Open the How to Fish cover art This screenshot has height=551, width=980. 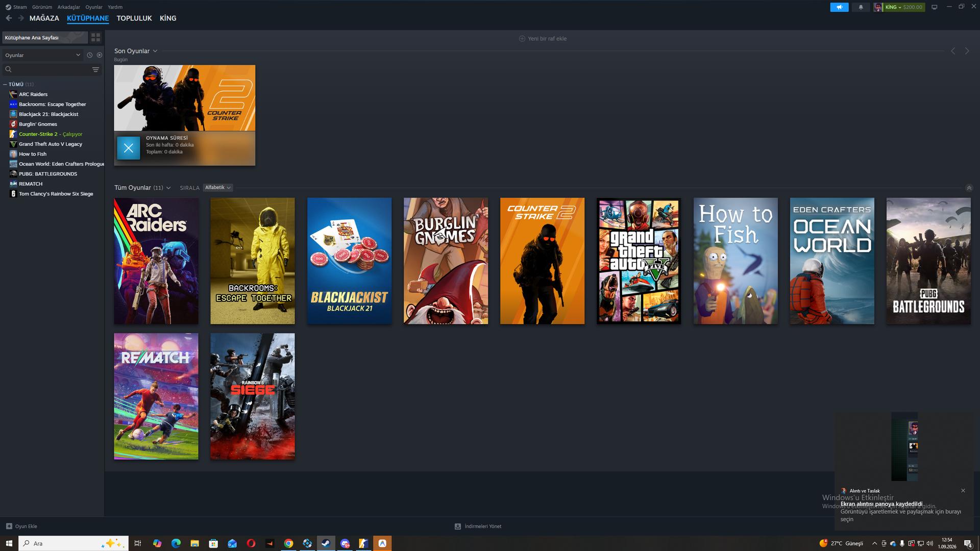click(736, 261)
